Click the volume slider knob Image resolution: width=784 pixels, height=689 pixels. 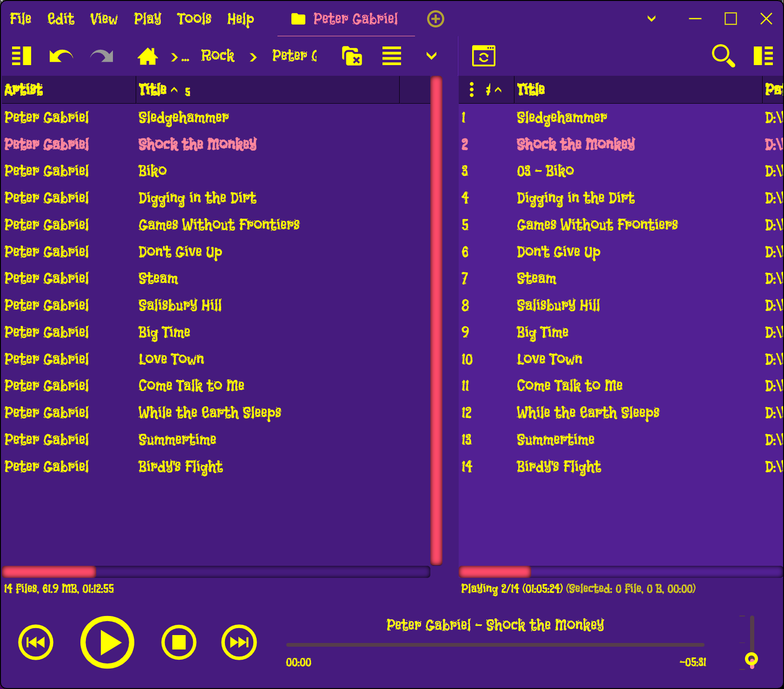[x=751, y=659]
